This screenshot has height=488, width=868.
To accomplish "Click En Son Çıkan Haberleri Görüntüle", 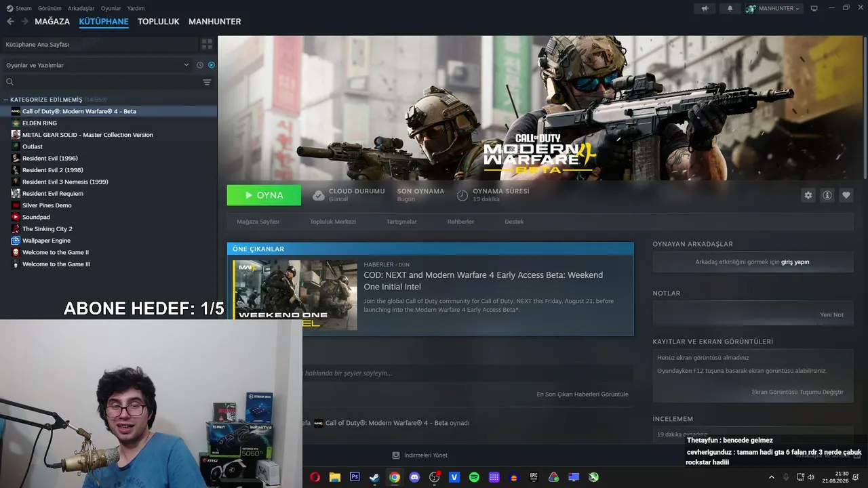I will [x=583, y=394].
